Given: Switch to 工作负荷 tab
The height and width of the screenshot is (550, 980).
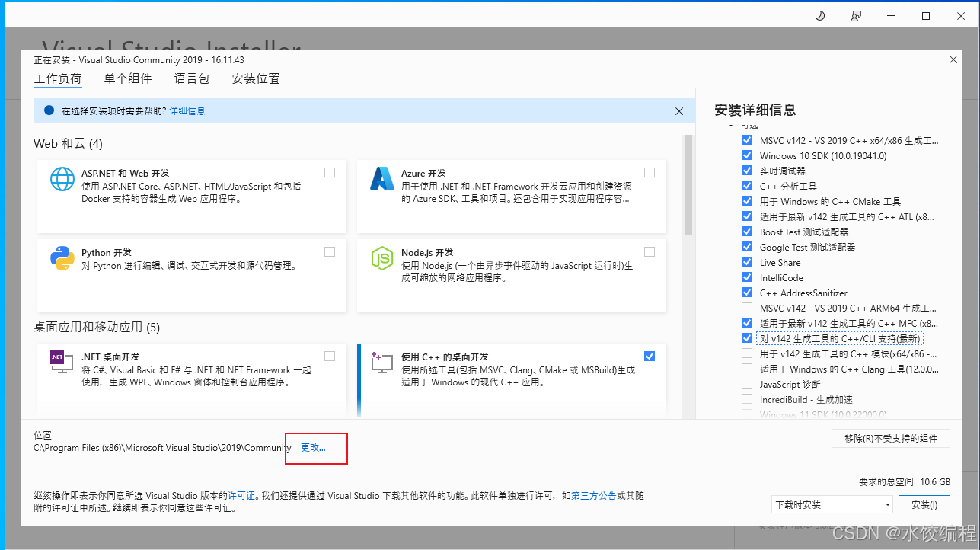Looking at the screenshot, I should (x=58, y=78).
